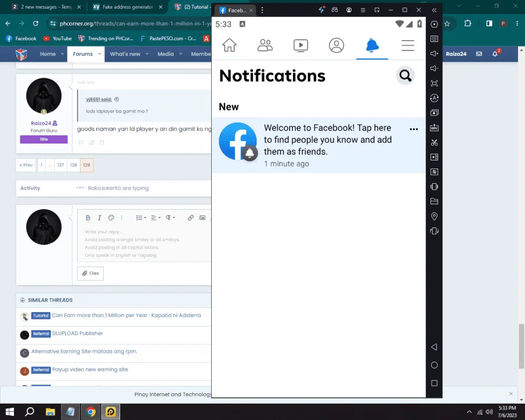Insert image using picture icon in editor
The image size is (525, 420).
pos(202,218)
